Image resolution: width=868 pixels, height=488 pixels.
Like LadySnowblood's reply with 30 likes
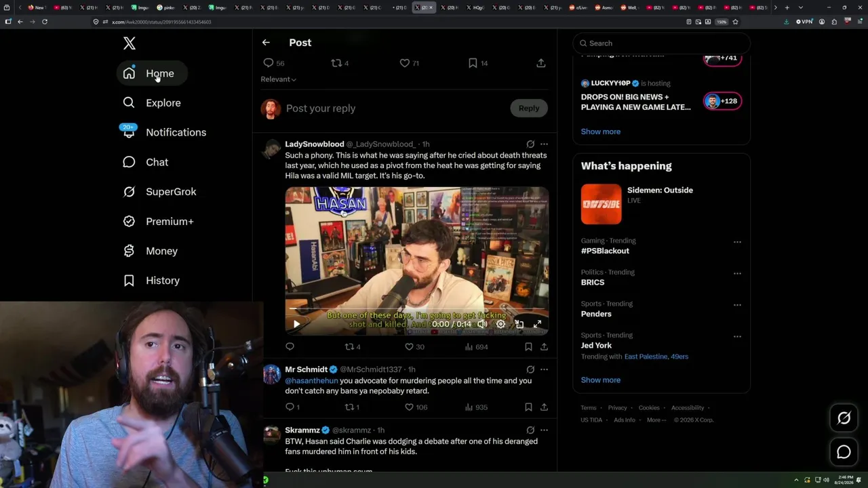[414, 347]
